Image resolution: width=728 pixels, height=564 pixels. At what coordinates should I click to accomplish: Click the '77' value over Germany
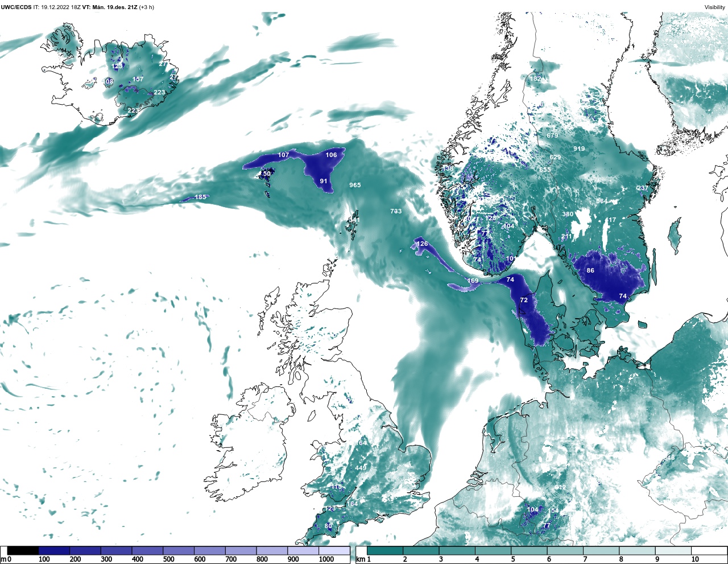[547, 525]
